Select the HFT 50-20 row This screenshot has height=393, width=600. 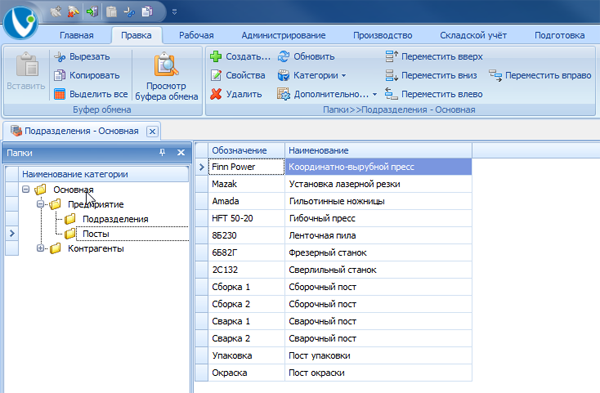334,219
